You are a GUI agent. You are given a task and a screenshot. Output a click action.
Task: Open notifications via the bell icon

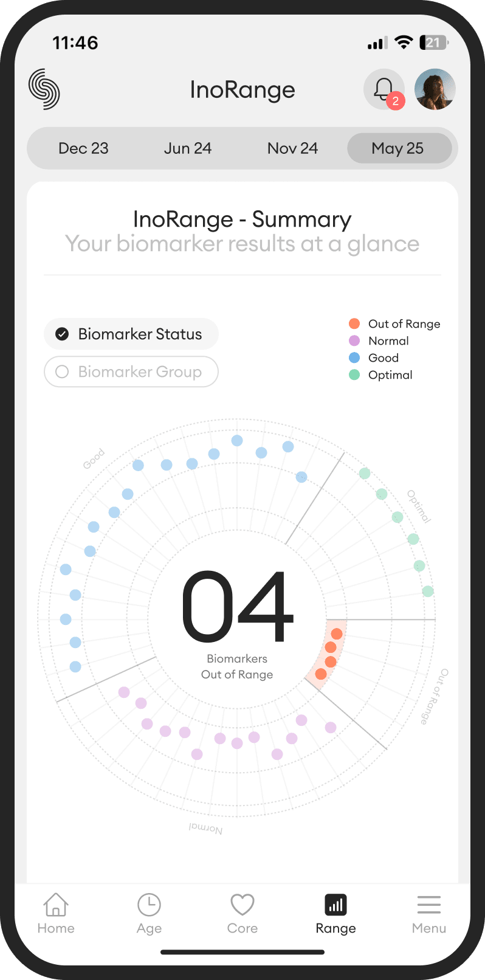pos(384,89)
